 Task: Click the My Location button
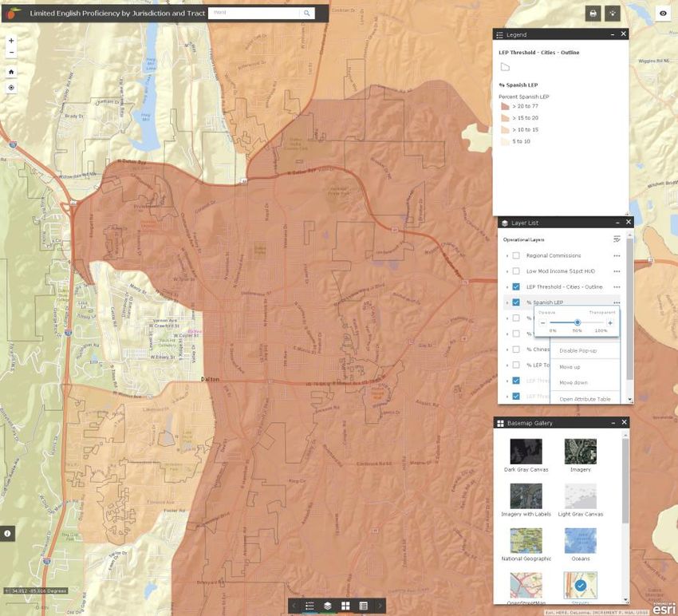(x=11, y=88)
